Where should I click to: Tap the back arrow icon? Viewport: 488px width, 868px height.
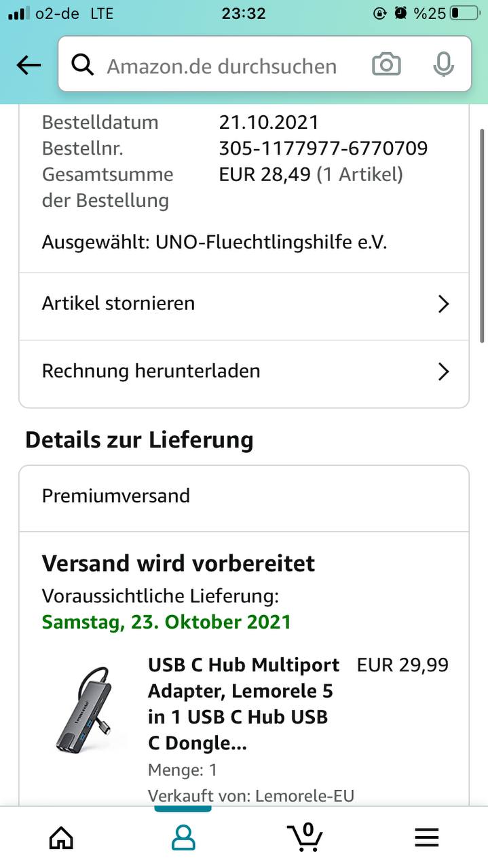click(x=29, y=65)
